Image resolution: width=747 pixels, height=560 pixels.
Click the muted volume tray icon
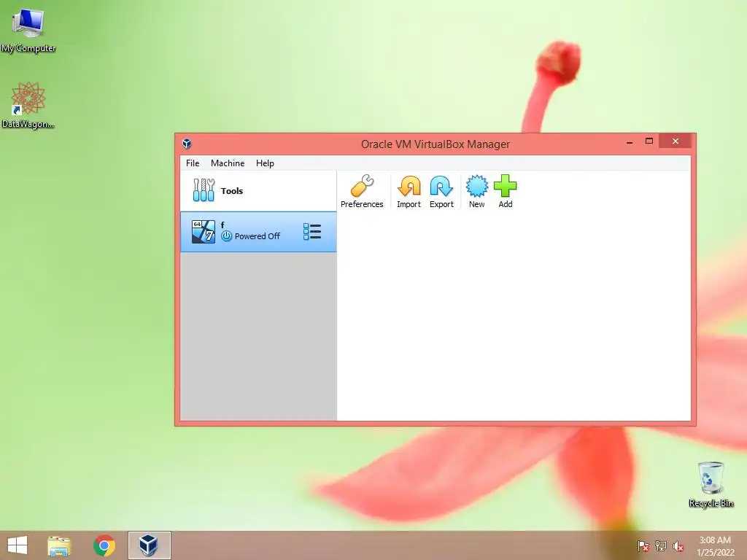point(678,546)
